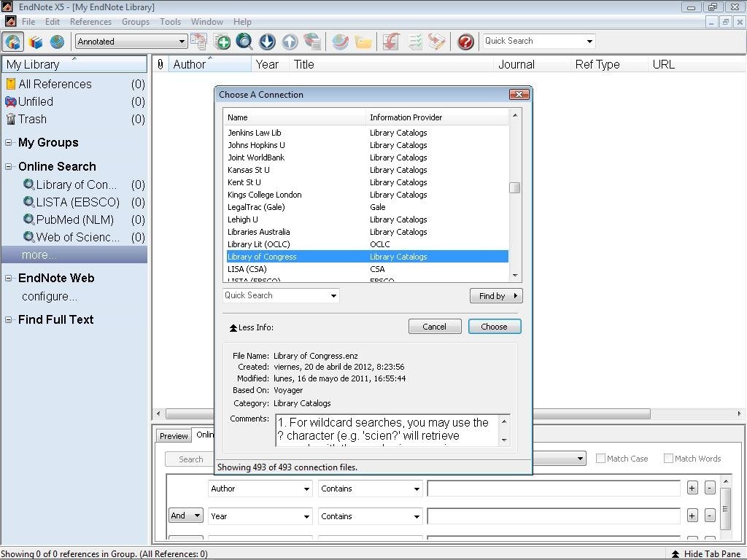The image size is (747, 560).
Task: Collapse the EndNote Web section
Action: coord(9,278)
